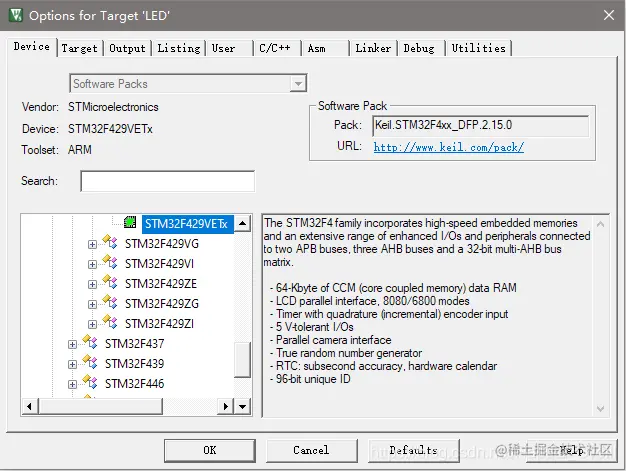The image size is (626, 471).
Task: Expand the STM32F429ZE tree node
Action: coord(92,284)
